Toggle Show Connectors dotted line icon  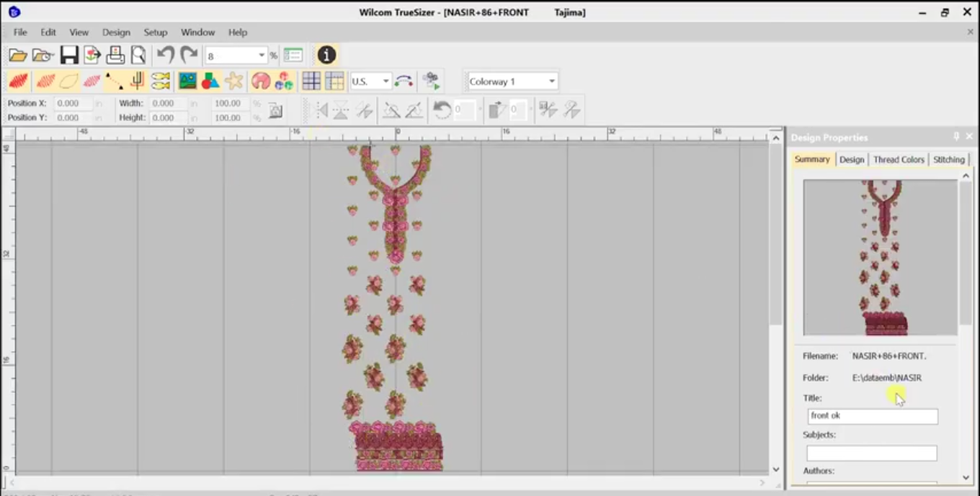(x=114, y=81)
